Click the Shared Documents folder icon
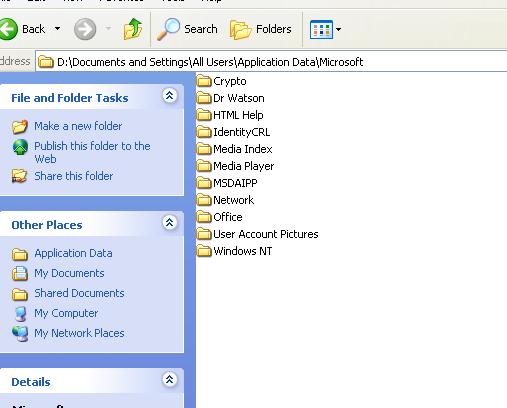This screenshot has width=507, height=408. tap(20, 294)
